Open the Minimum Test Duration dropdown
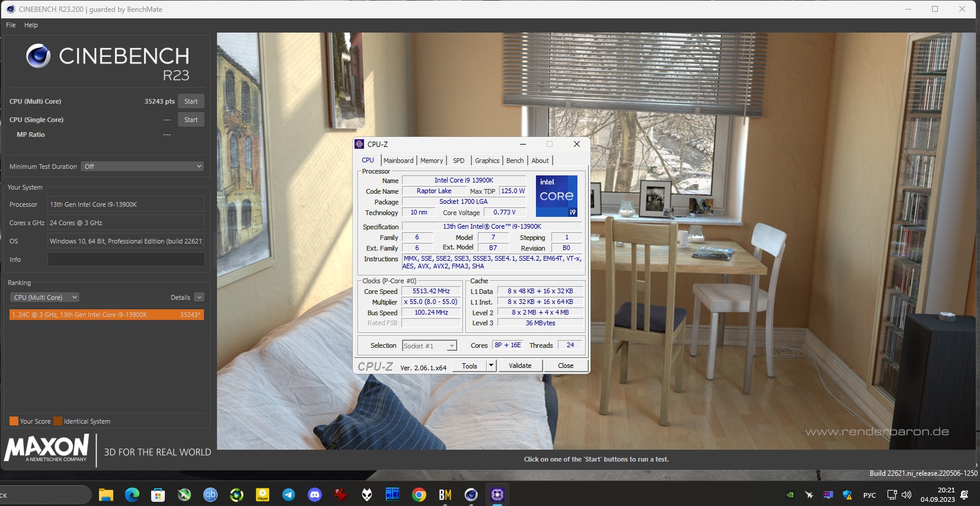980x506 pixels. click(143, 166)
